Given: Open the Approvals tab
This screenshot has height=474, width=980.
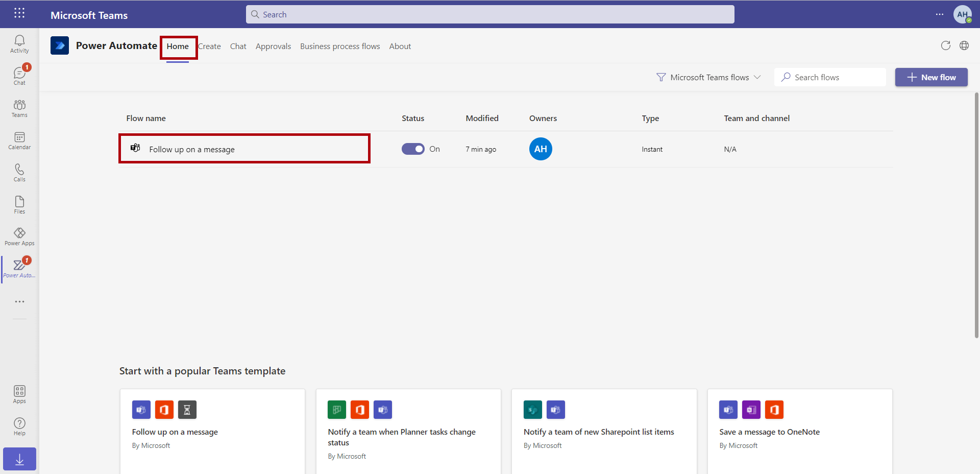Looking at the screenshot, I should click(273, 46).
